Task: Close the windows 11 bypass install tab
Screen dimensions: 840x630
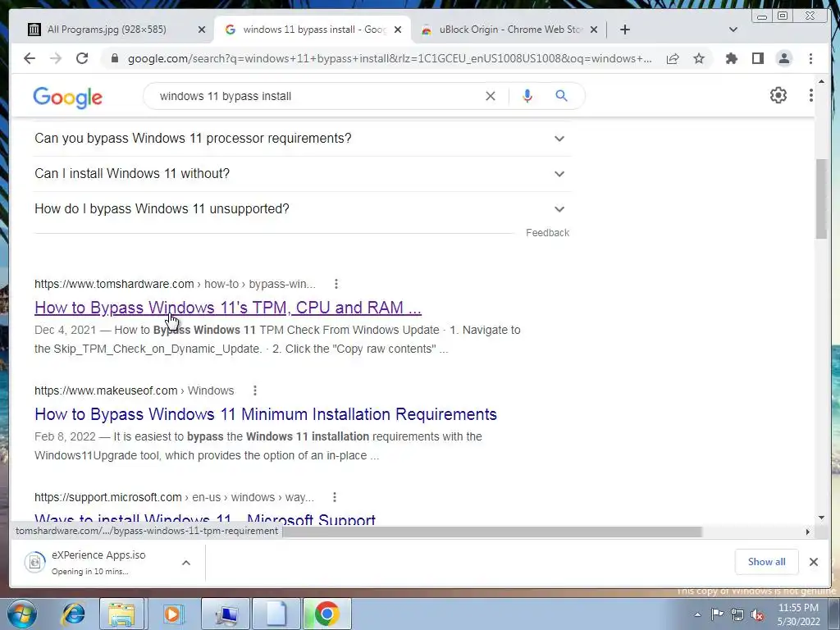Action: (398, 30)
